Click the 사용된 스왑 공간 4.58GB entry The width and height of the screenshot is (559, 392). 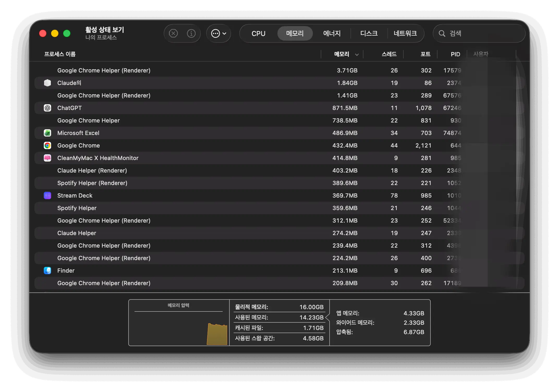pos(279,338)
